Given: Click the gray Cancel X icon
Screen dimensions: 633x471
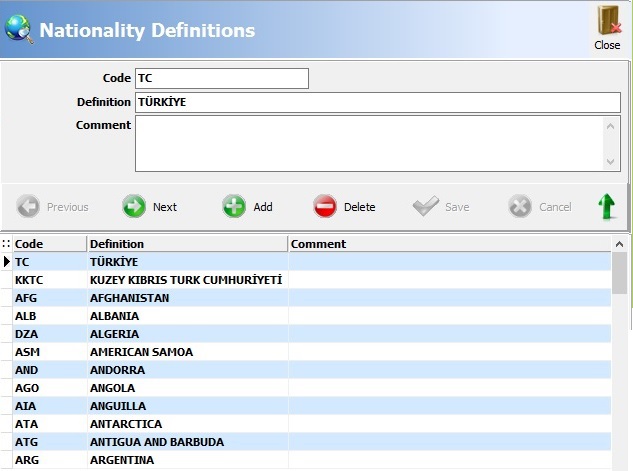Looking at the screenshot, I should pyautogui.click(x=520, y=206).
